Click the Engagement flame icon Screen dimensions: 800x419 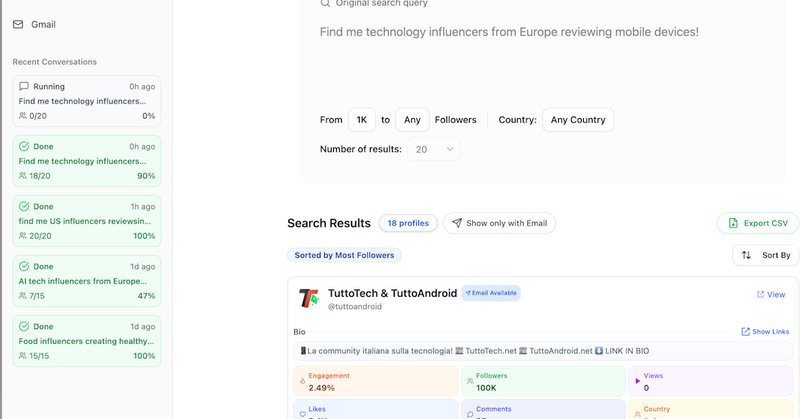[x=303, y=381]
